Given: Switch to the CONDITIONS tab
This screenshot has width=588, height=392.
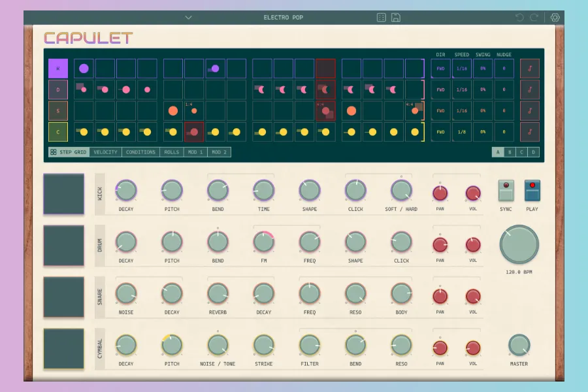Looking at the screenshot, I should click(x=141, y=152).
